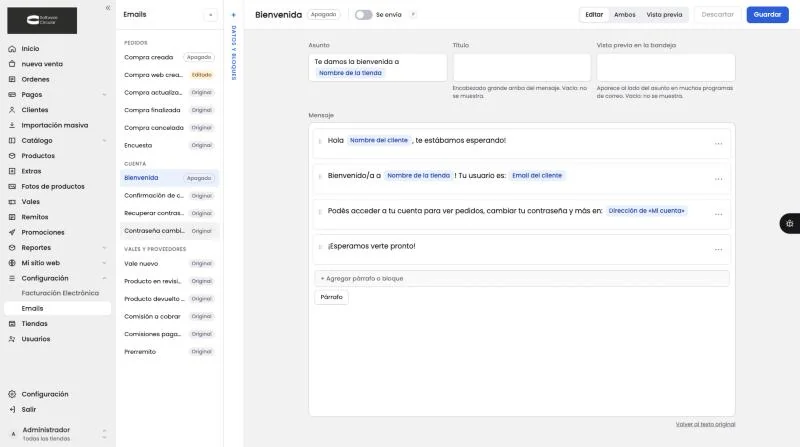This screenshot has height=447, width=800.
Task: Expand the Mi sitio web submenu chevron
Action: [104, 263]
